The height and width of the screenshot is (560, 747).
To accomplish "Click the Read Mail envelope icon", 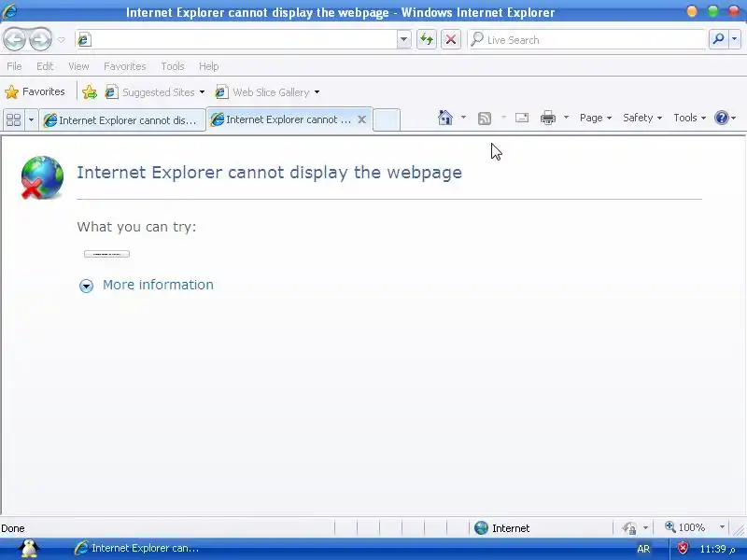I will coord(522,118).
